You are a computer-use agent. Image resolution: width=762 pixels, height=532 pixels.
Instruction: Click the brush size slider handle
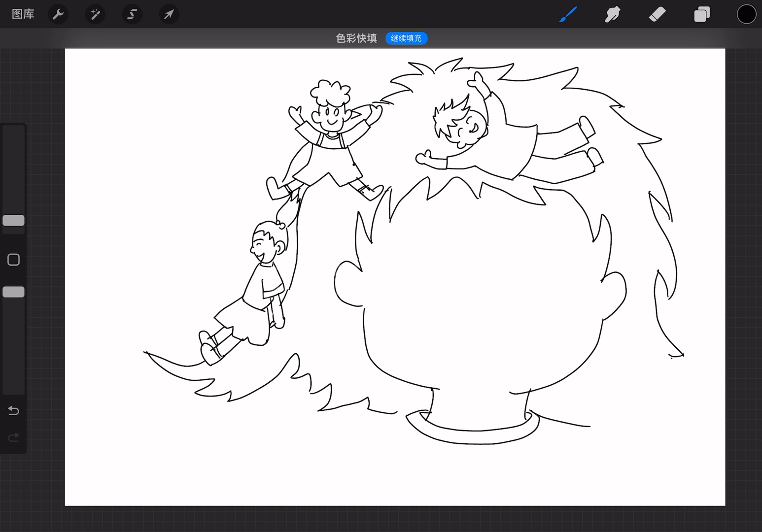(13, 221)
